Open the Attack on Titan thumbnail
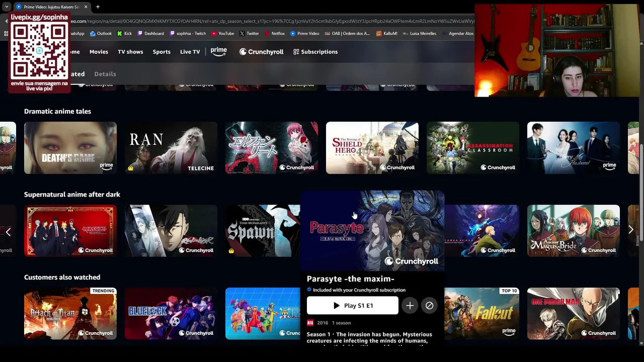The width and height of the screenshot is (644, 362). pyautogui.click(x=70, y=314)
